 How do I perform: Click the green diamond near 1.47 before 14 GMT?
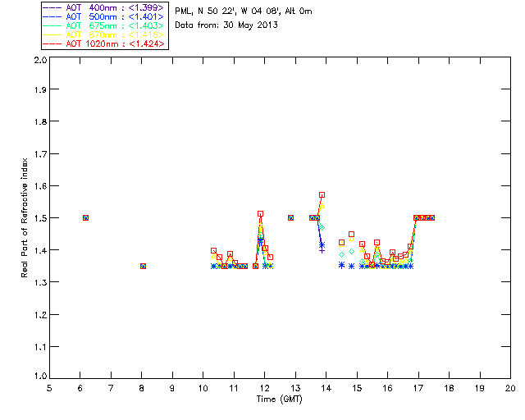pos(322,227)
